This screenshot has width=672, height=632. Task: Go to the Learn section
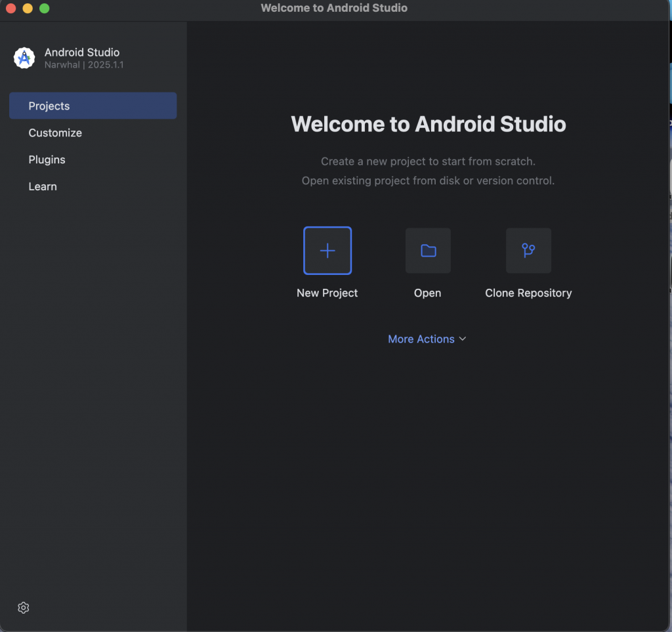tap(43, 186)
